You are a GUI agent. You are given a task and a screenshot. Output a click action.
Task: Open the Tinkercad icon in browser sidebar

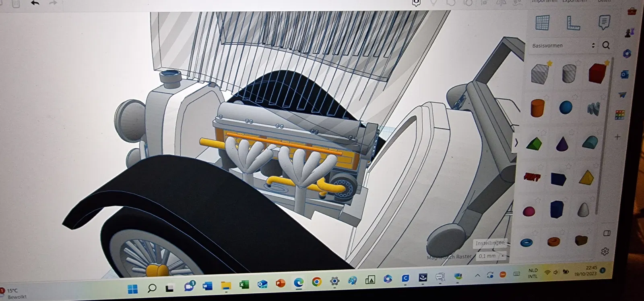click(620, 115)
